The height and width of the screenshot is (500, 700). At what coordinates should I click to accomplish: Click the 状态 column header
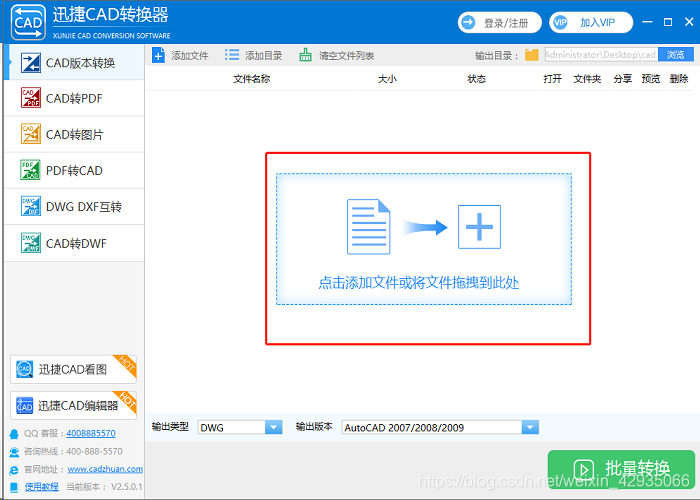tap(476, 79)
